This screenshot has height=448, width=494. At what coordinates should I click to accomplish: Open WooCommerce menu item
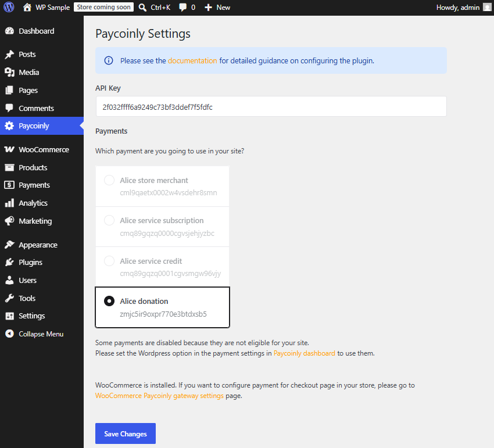[42, 149]
